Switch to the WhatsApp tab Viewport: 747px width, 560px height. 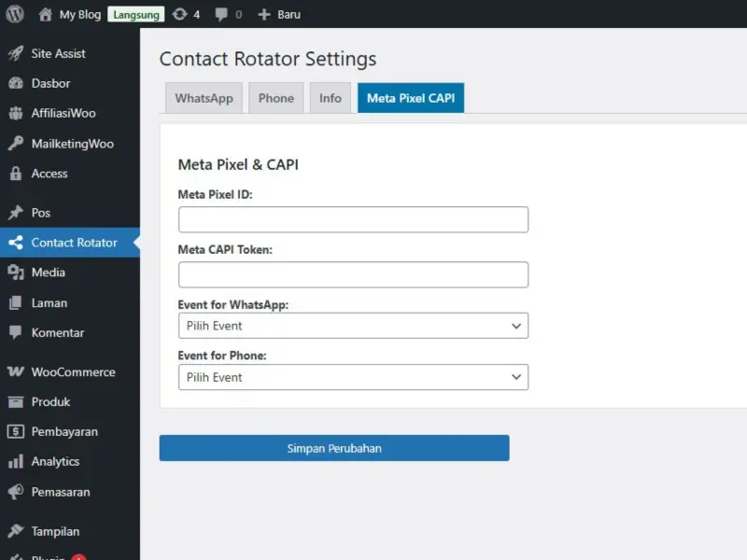204,98
